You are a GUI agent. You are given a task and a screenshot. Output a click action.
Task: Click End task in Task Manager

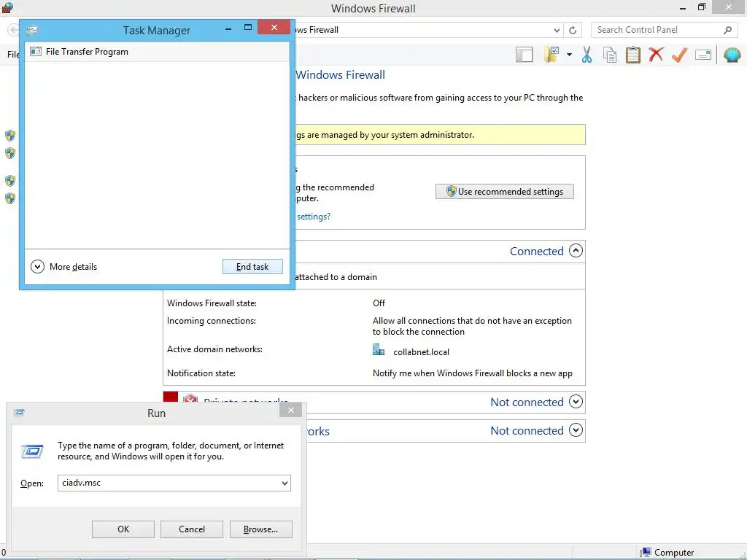252,267
